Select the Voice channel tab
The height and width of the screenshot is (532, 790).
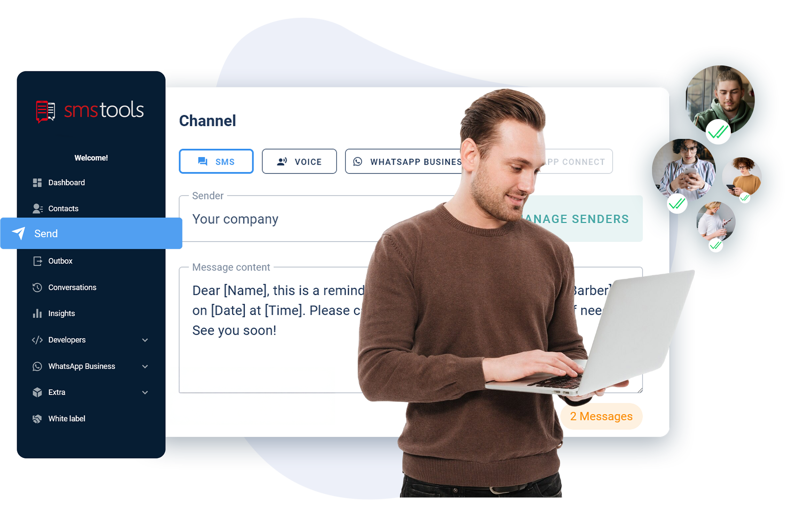coord(299,161)
